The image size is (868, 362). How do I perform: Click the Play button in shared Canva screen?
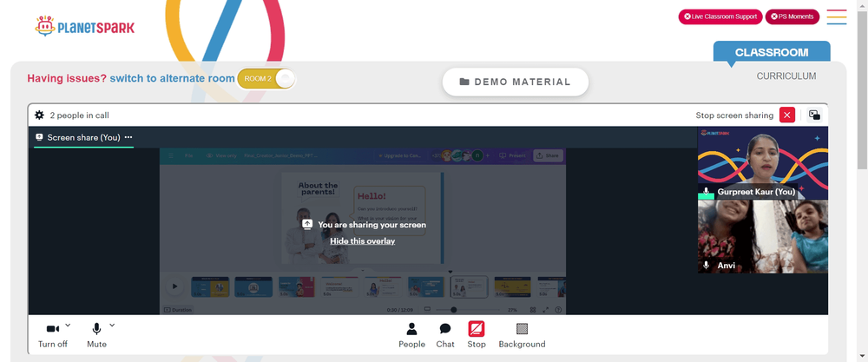pos(175,286)
